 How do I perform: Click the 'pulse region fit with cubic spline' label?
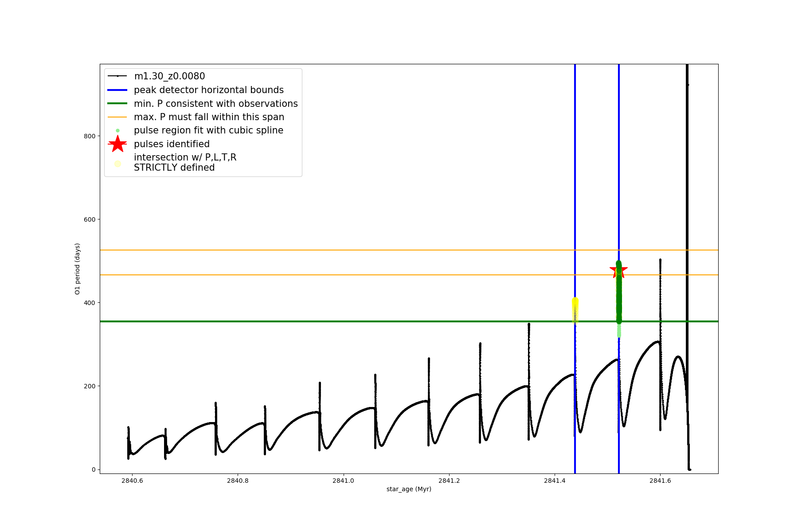click(208, 130)
